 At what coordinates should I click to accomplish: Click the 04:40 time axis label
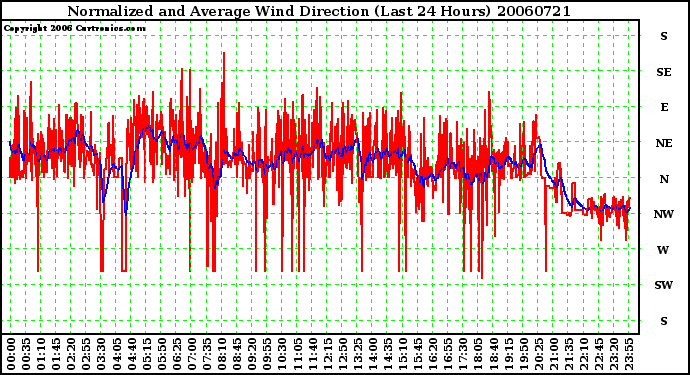pos(132,354)
